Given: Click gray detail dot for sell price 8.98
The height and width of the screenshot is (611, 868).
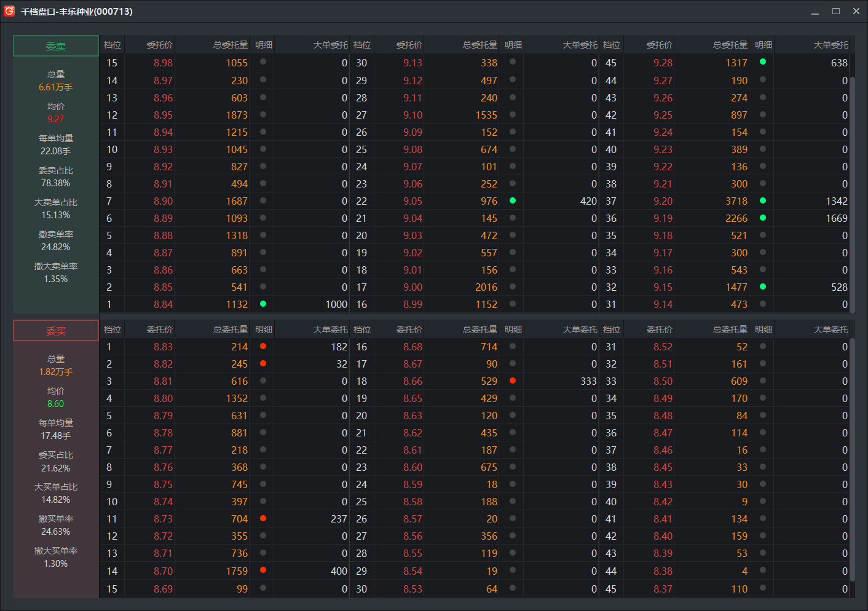Looking at the screenshot, I should click(x=263, y=61).
